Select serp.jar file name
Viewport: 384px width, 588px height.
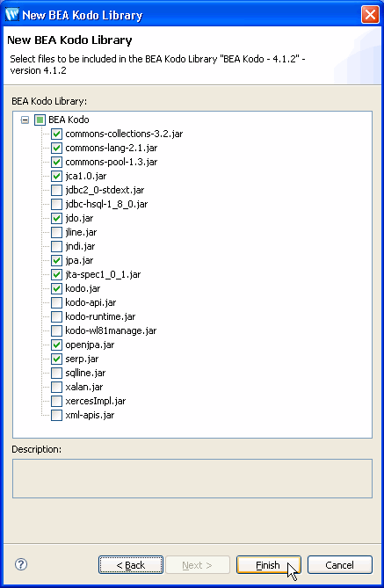[x=82, y=359]
